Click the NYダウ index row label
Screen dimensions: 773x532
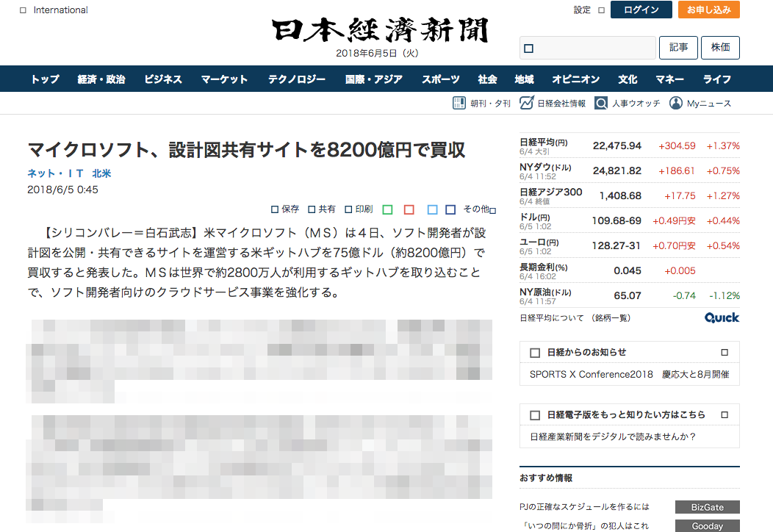(x=545, y=168)
